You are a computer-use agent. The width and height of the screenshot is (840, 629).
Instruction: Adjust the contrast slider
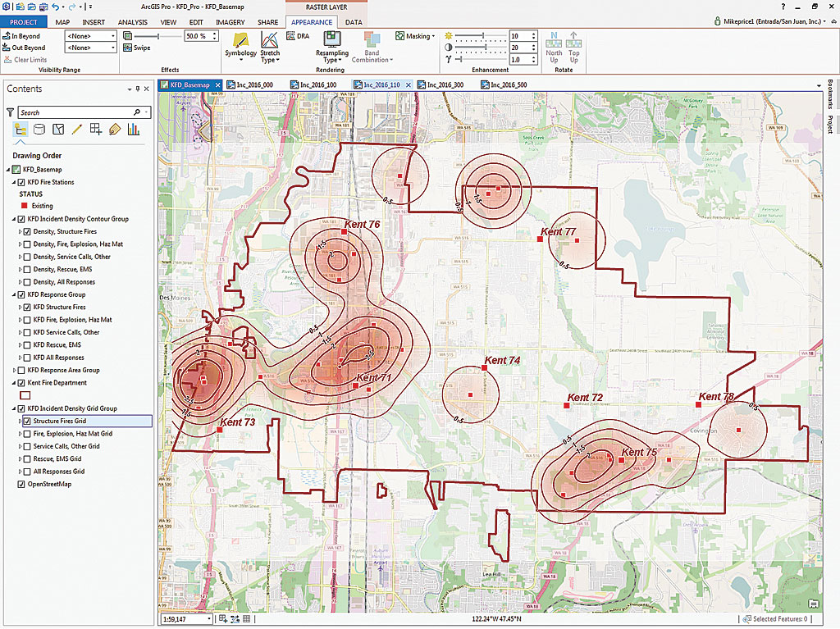[x=481, y=48]
